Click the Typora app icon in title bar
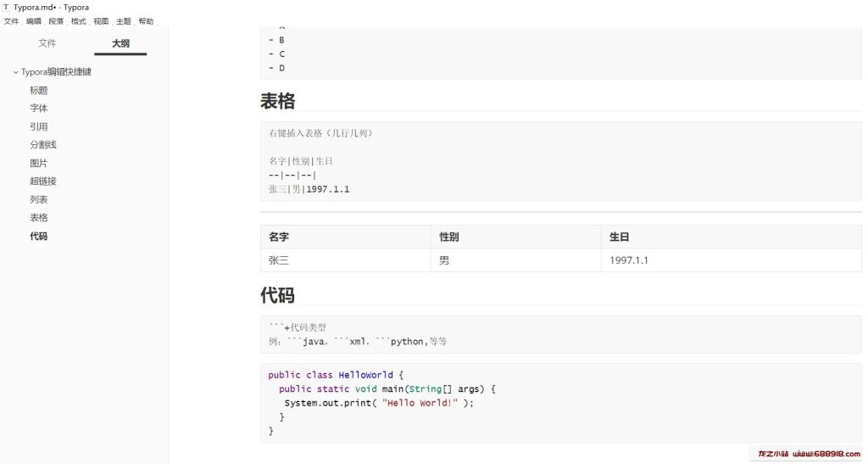 pos(6,7)
